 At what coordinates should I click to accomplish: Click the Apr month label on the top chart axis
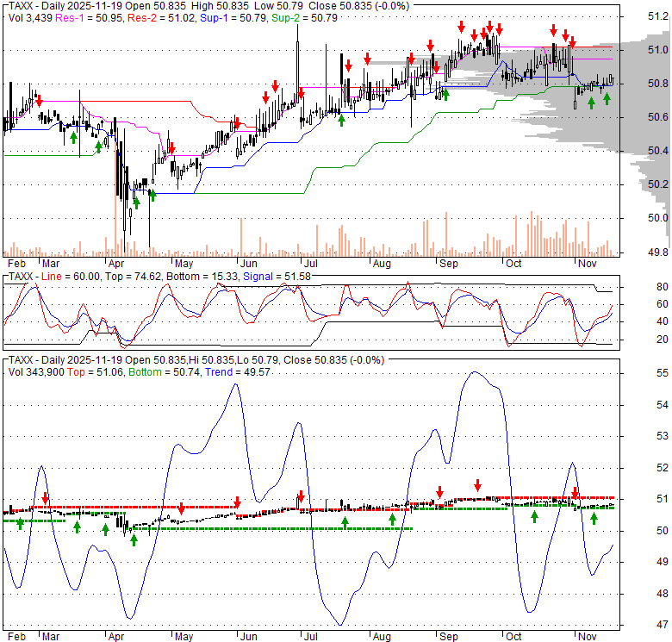click(115, 261)
